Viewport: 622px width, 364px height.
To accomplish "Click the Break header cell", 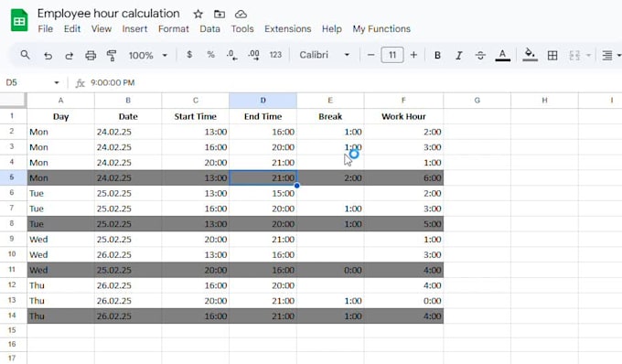I will 330,116.
